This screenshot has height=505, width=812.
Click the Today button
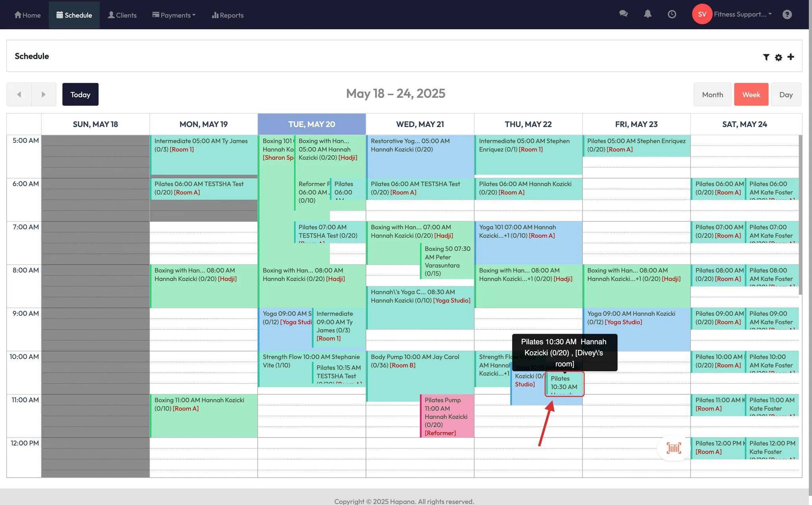pos(80,94)
